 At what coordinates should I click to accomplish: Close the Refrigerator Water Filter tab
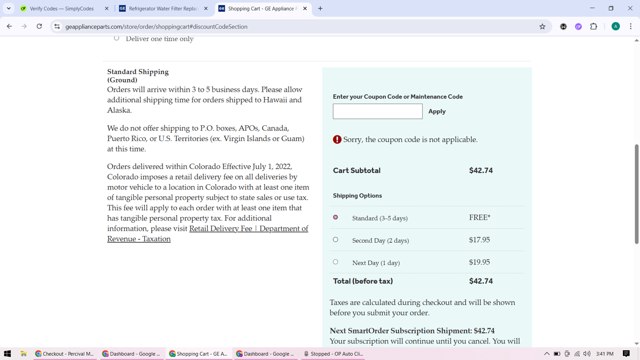pyautogui.click(x=206, y=9)
